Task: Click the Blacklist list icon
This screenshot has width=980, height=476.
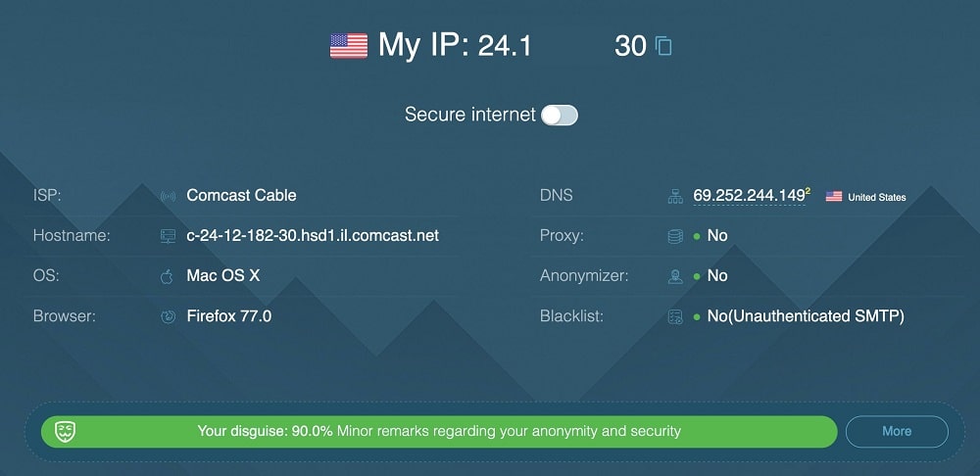Action: coord(675,316)
